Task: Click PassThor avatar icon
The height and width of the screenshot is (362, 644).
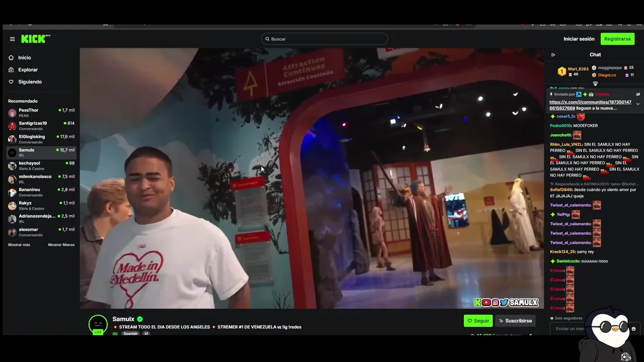Action: [12, 113]
